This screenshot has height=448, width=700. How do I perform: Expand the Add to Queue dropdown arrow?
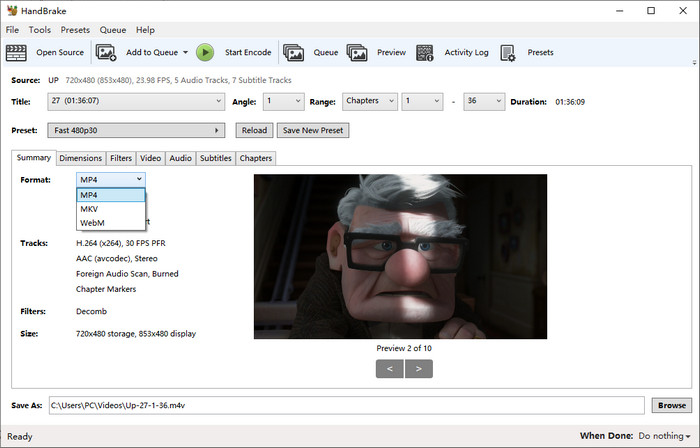coord(185,52)
